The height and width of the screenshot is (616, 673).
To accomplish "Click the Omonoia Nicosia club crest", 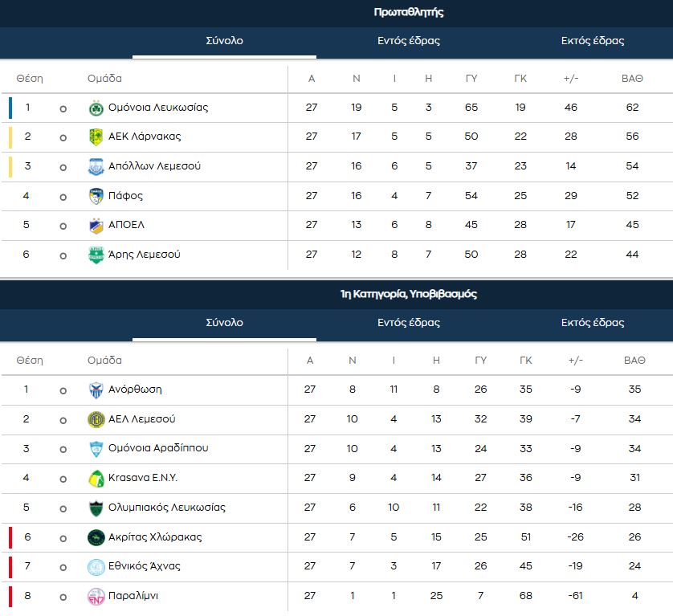I will (x=96, y=108).
